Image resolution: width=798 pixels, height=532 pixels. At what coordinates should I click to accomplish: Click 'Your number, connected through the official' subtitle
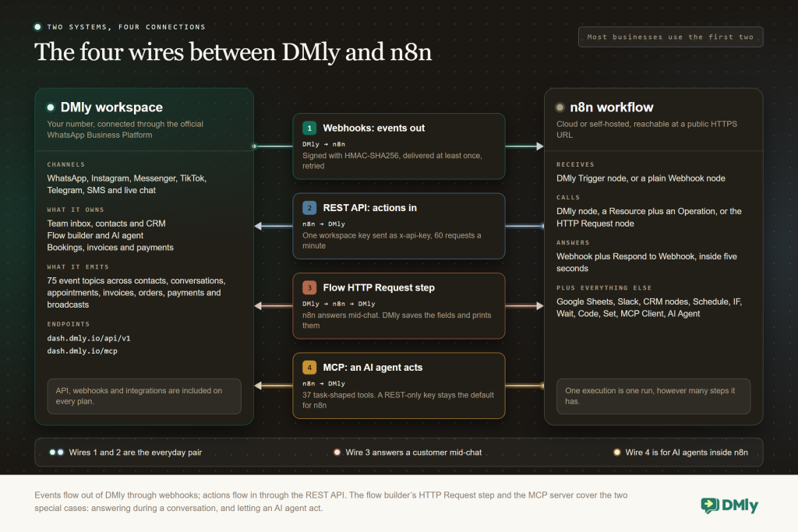[125, 129]
